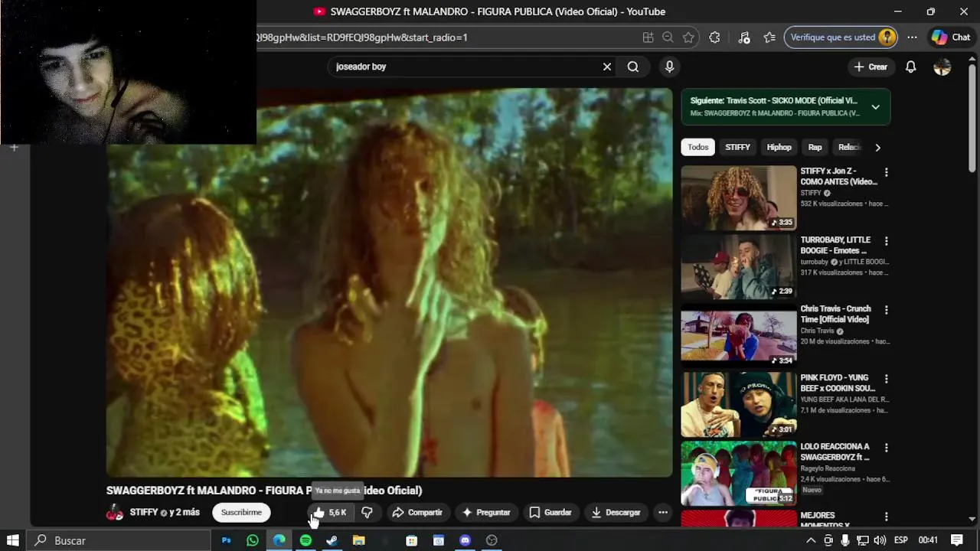This screenshot has height=551, width=980.
Task: Click the Verifique que es usted profile button
Action: point(841,37)
